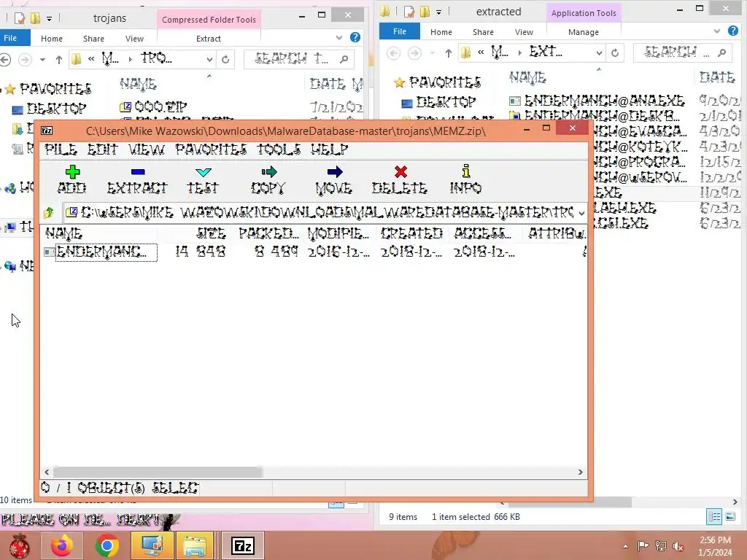Go up one folder in 7-Zip
The height and width of the screenshot is (560, 747).
coord(48,212)
